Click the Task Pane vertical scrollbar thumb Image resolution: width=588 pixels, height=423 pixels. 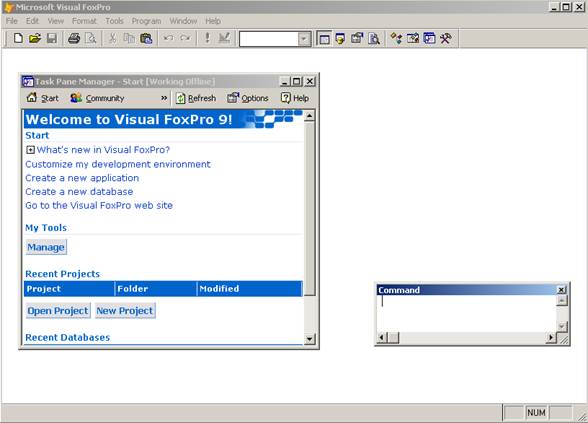[x=309, y=209]
